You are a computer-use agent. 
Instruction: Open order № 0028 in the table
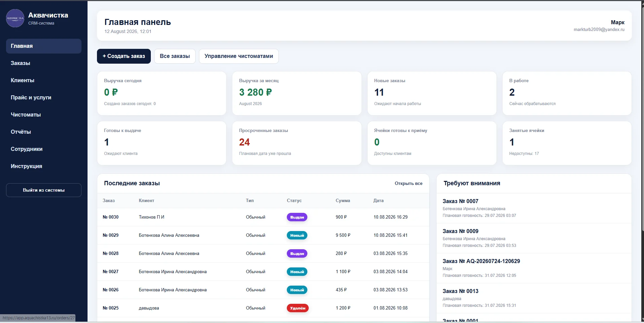(x=110, y=254)
